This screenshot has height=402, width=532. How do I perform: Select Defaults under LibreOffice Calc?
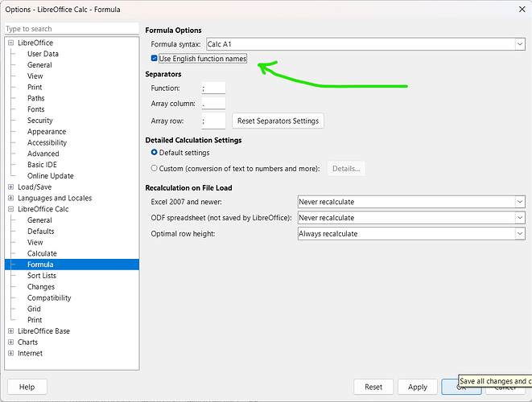[x=41, y=232]
